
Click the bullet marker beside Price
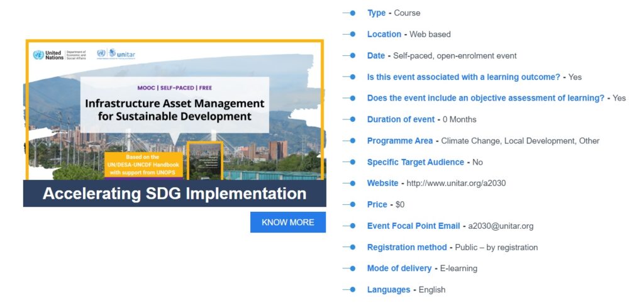(352, 204)
